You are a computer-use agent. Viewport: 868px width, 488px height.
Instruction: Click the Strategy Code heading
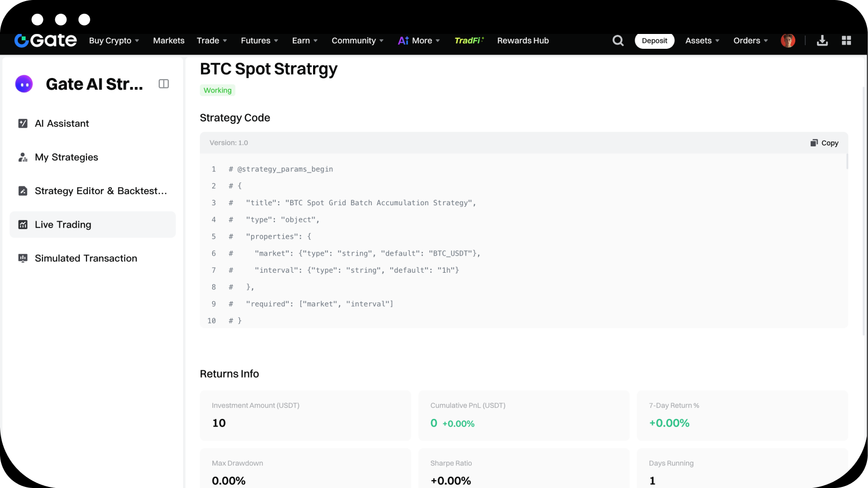(x=235, y=118)
